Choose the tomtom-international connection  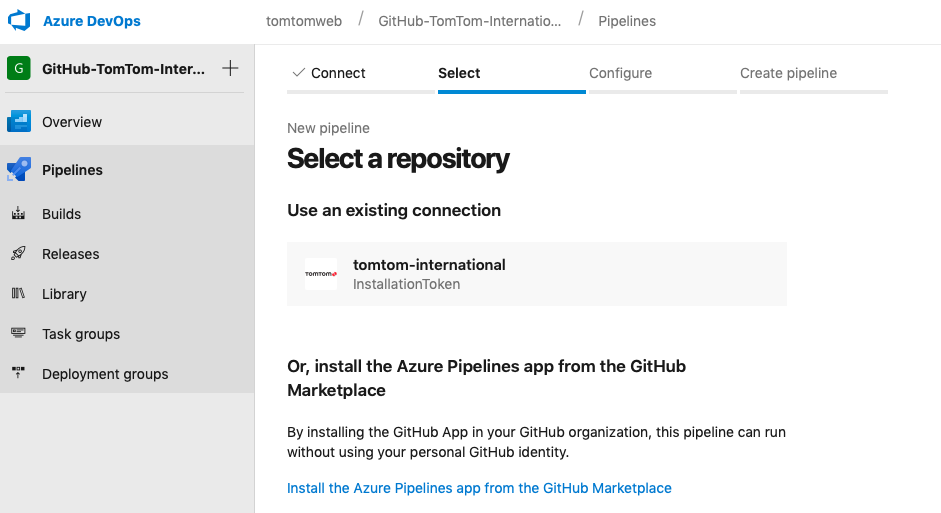pyautogui.click(x=537, y=274)
